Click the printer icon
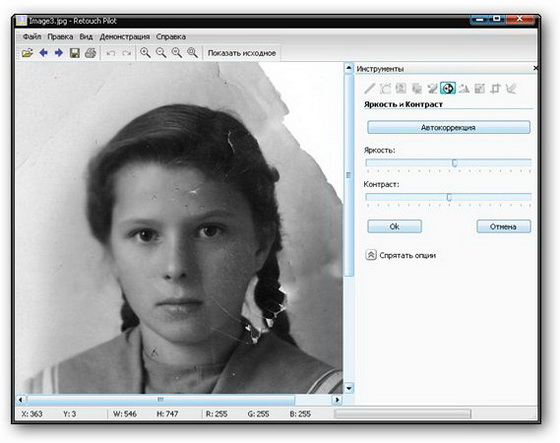Screen dimensions: 560x443 (90, 53)
